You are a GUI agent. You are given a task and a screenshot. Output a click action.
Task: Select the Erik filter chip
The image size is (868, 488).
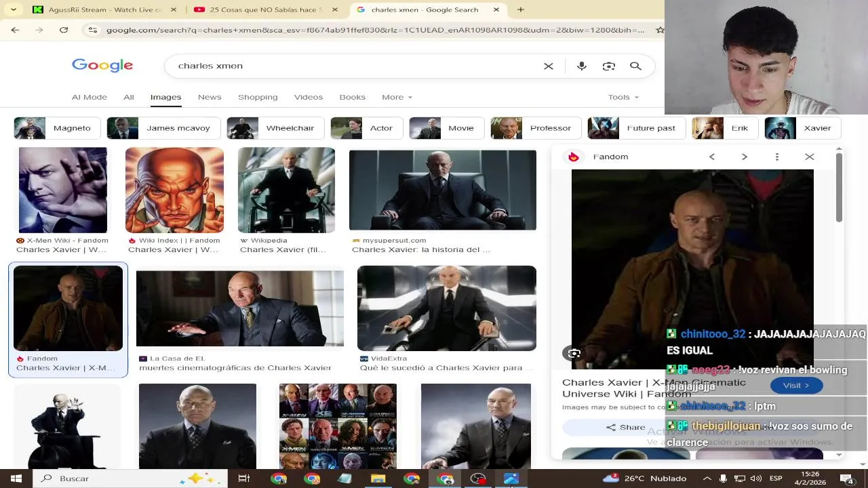pyautogui.click(x=725, y=128)
